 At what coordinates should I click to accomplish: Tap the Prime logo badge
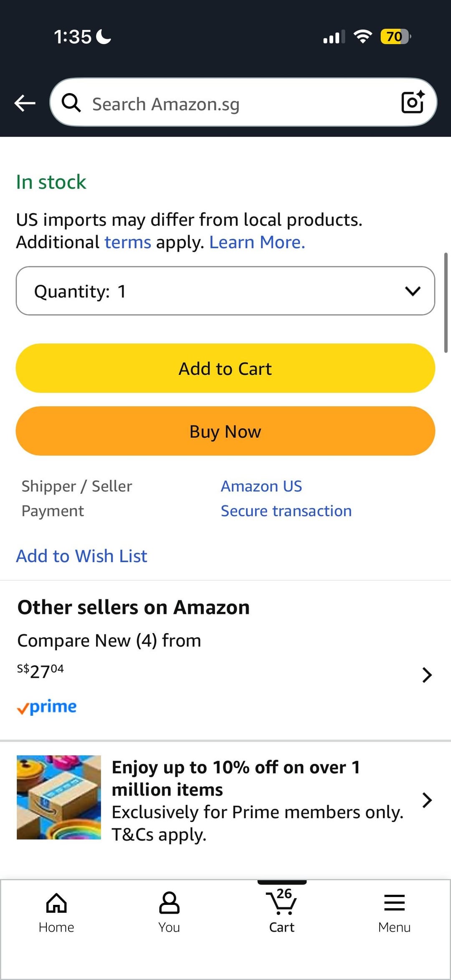click(47, 707)
